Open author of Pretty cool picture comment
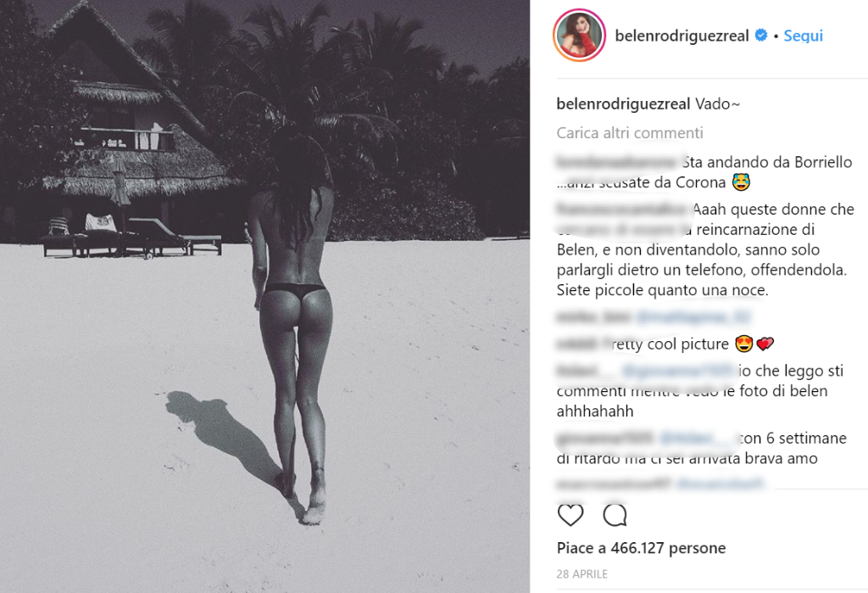This screenshot has height=593, width=868. click(578, 344)
